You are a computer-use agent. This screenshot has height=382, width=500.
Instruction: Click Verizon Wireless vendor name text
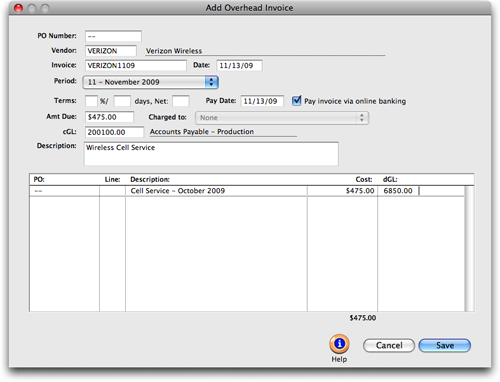click(174, 51)
